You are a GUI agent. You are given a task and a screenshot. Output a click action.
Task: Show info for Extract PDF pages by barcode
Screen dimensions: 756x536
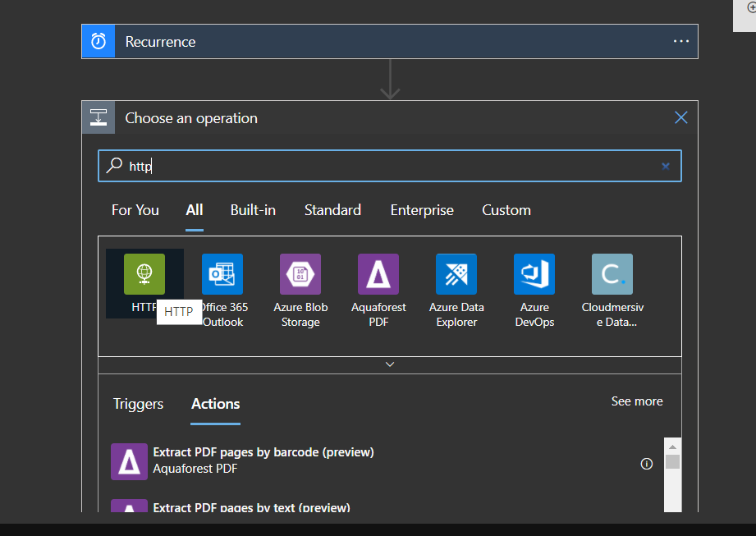(647, 464)
